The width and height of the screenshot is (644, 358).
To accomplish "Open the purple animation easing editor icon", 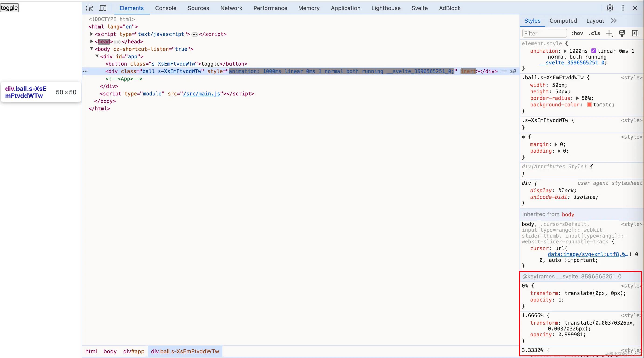I will (x=593, y=51).
